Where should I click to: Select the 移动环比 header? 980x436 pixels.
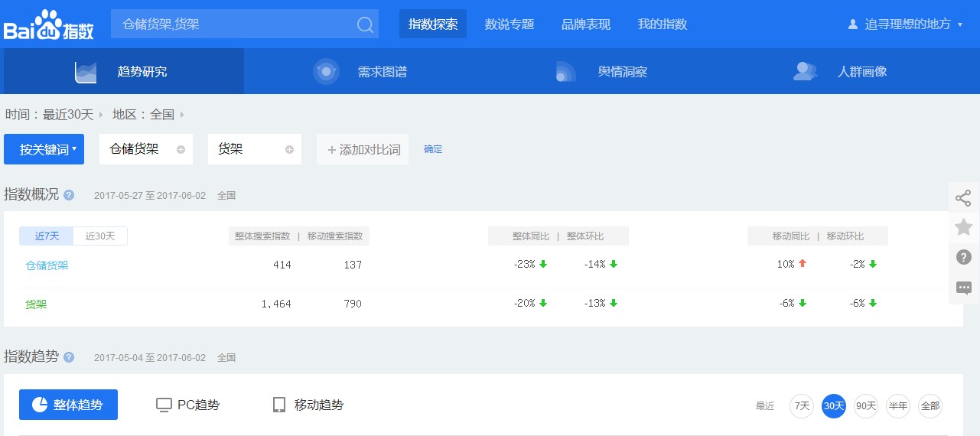[845, 236]
